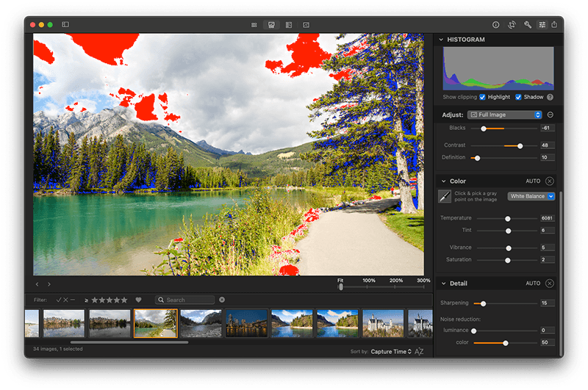
Task: Switch to single image view
Action: point(306,25)
